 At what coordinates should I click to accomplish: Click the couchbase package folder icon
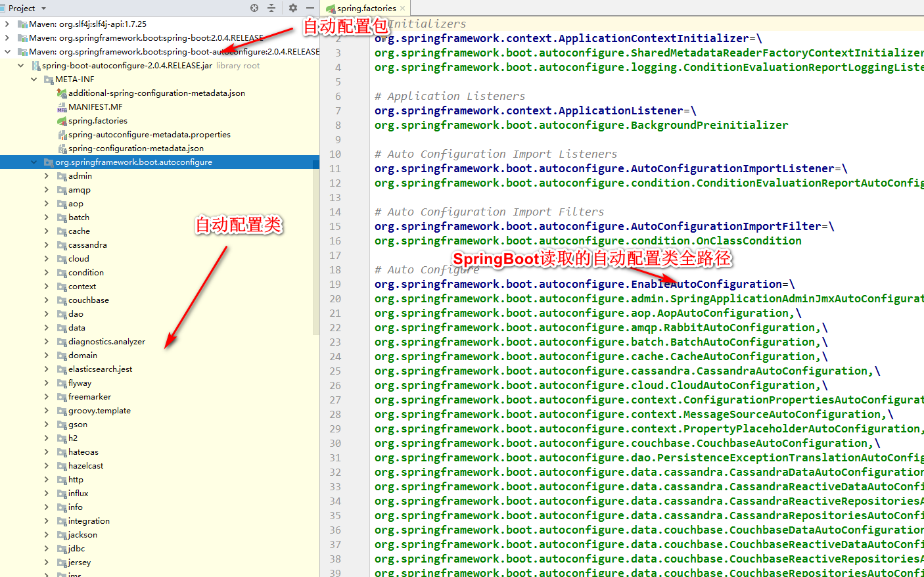coord(62,300)
